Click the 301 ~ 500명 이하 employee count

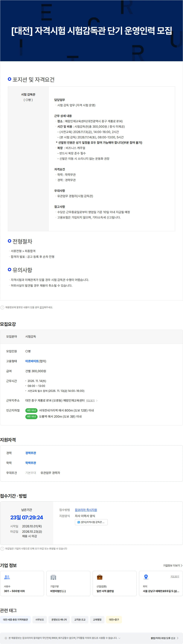coord(14,591)
